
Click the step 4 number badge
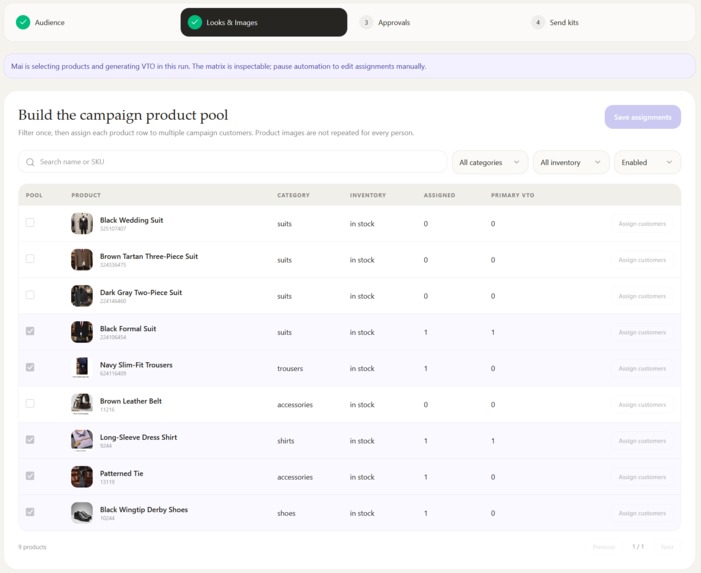coord(538,22)
